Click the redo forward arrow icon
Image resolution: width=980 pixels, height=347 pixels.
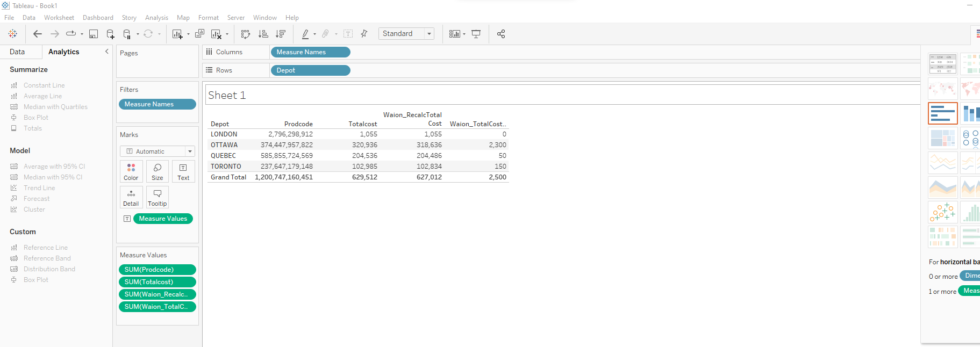[54, 34]
